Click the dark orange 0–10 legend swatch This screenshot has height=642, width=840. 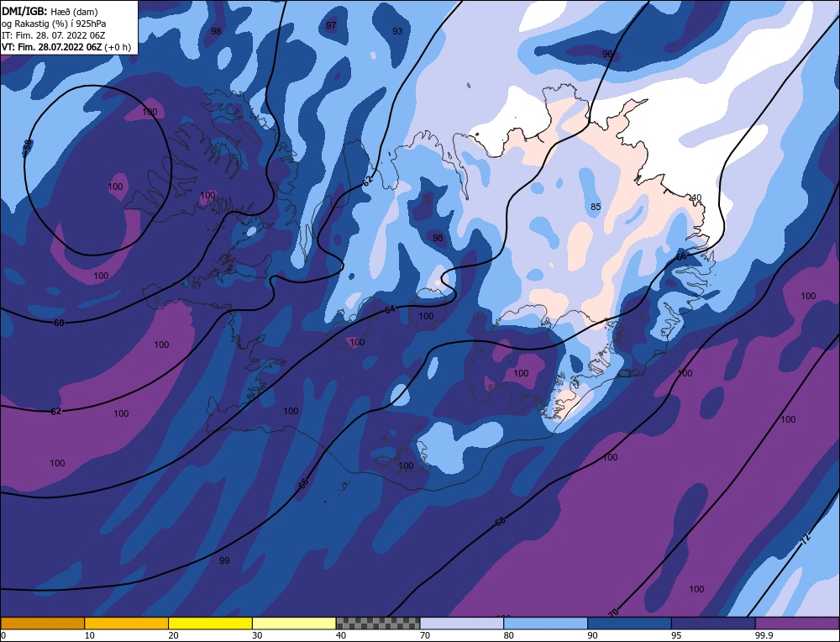[x=42, y=624]
